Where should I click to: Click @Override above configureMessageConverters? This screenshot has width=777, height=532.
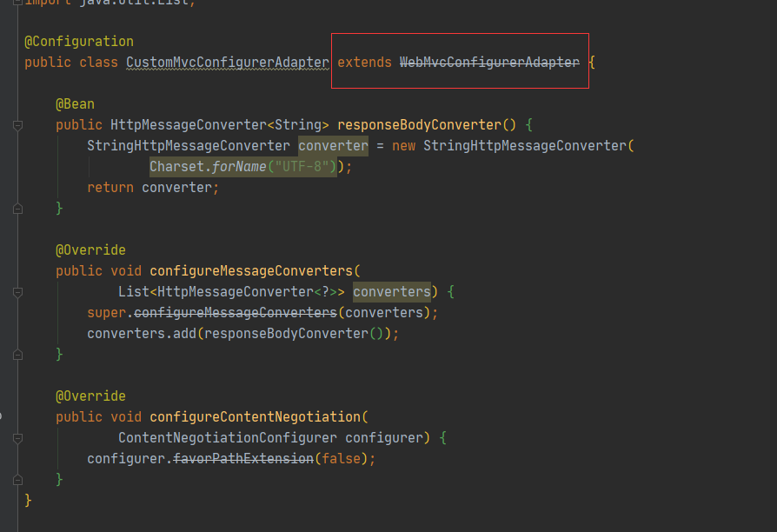90,249
